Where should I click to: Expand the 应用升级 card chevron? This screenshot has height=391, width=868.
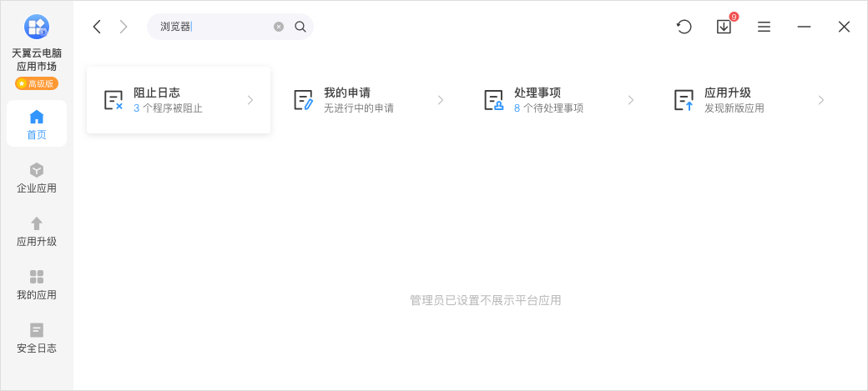coord(821,100)
